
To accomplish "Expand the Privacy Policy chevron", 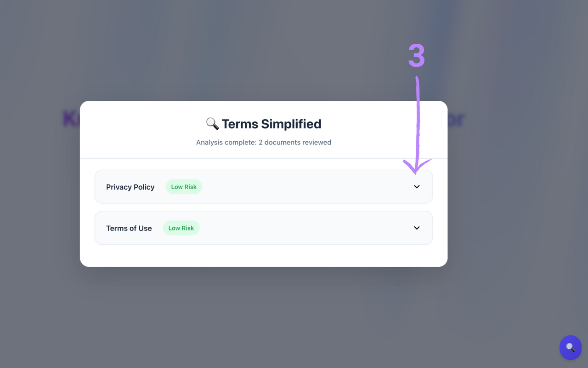I will (x=417, y=187).
